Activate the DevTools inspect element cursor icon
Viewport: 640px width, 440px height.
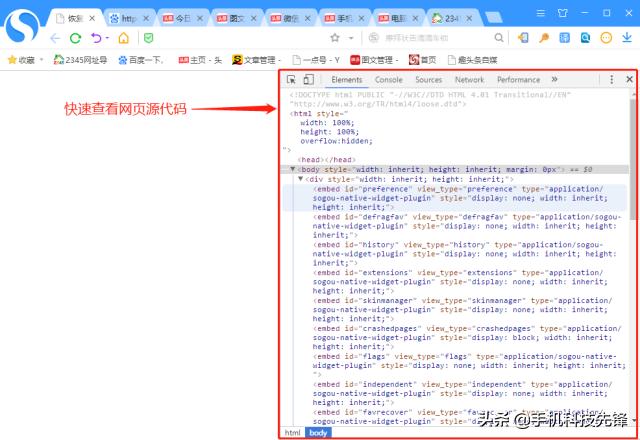[291, 80]
